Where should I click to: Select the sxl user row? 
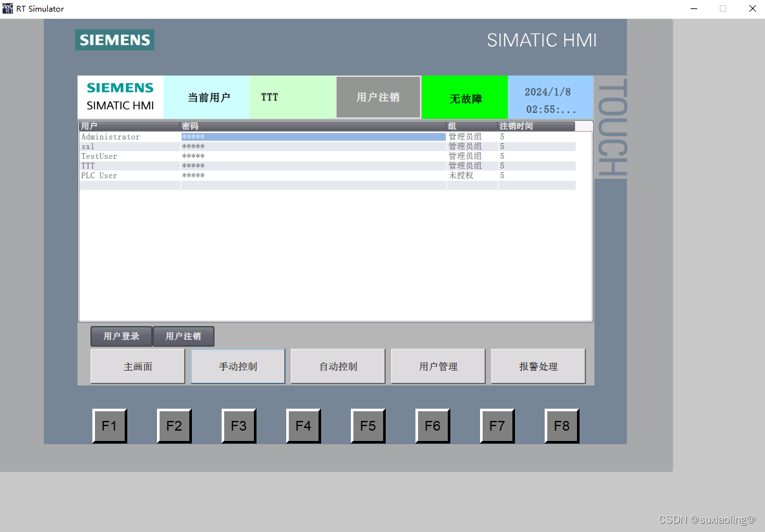328,147
